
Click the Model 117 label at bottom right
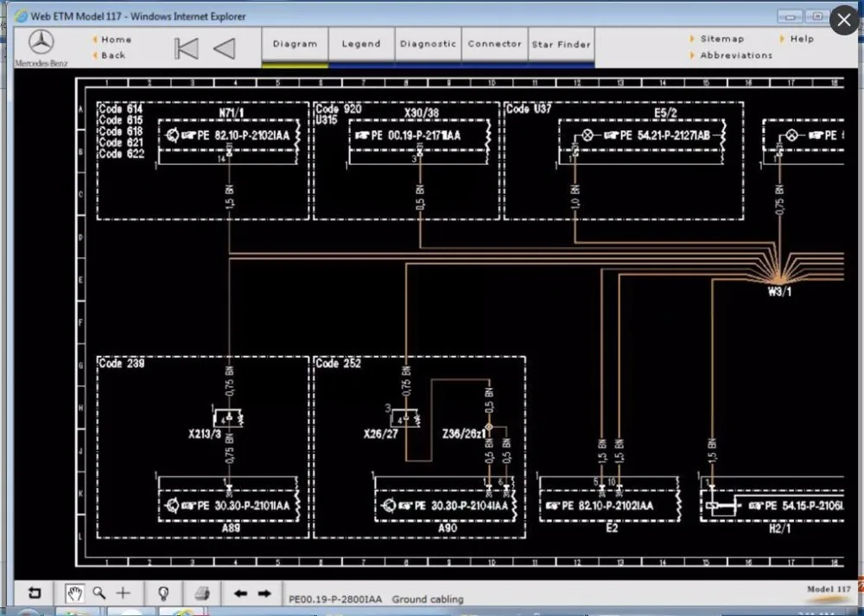(x=829, y=589)
